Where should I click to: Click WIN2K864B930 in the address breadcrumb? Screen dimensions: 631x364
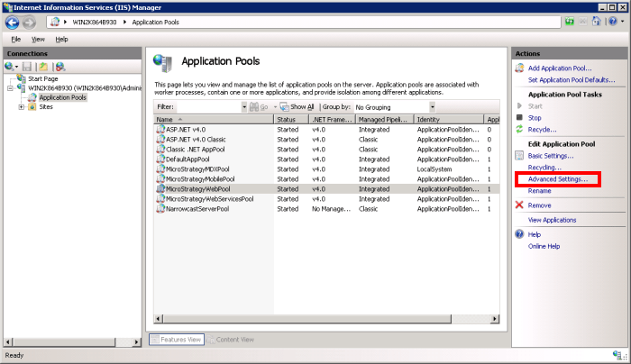[94, 23]
